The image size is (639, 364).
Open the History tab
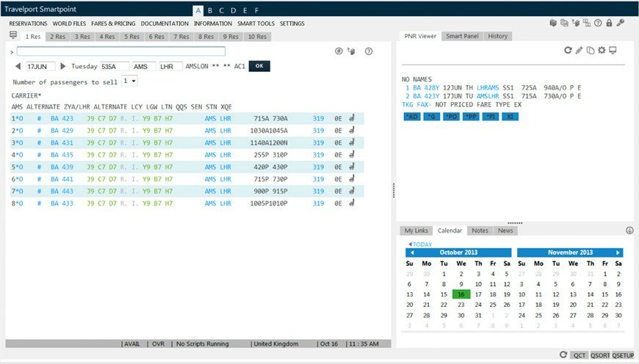tap(497, 36)
